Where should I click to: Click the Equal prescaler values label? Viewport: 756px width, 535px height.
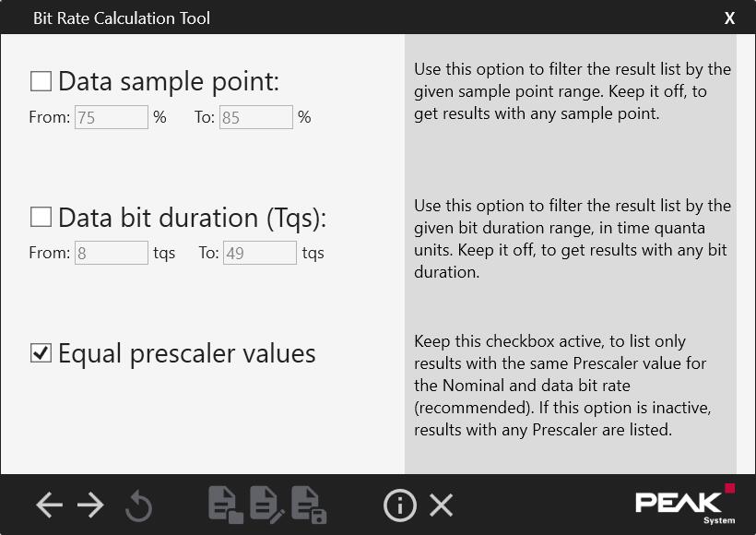coord(187,353)
